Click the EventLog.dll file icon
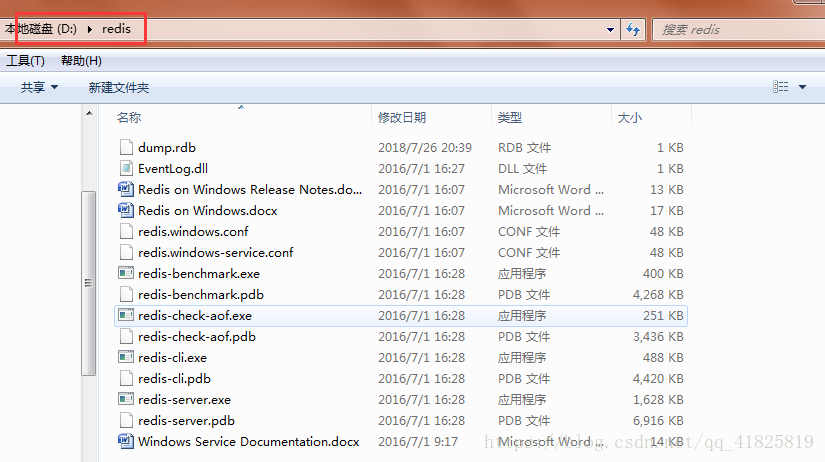The width and height of the screenshot is (825, 462). tap(126, 168)
